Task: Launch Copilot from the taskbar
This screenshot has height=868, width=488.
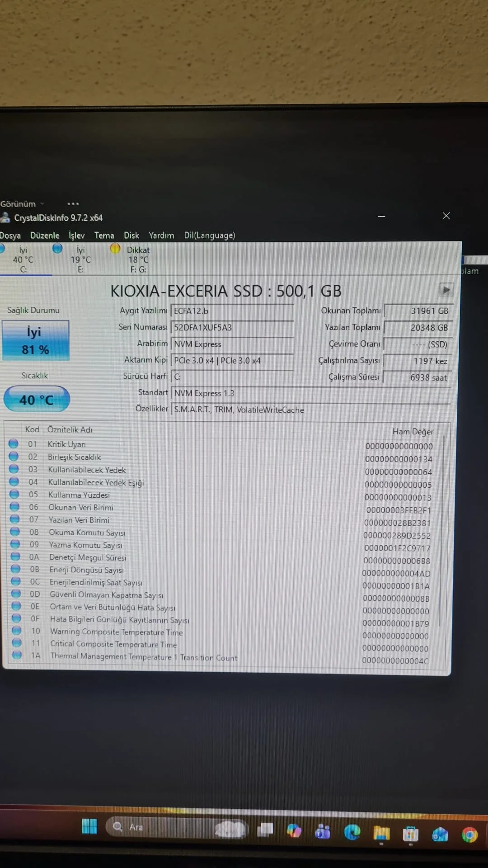Action: pyautogui.click(x=294, y=831)
